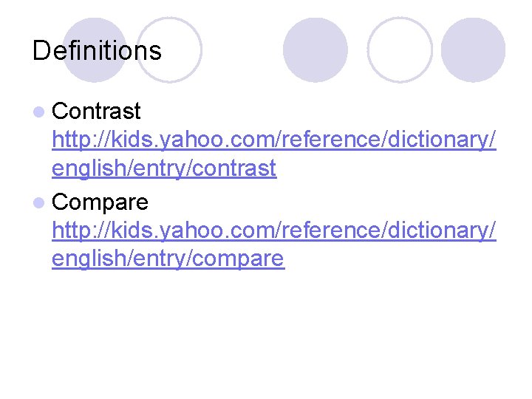Click the word Compare in the second bullet
This screenshot has height=399, width=532.
pyautogui.click(x=100, y=202)
